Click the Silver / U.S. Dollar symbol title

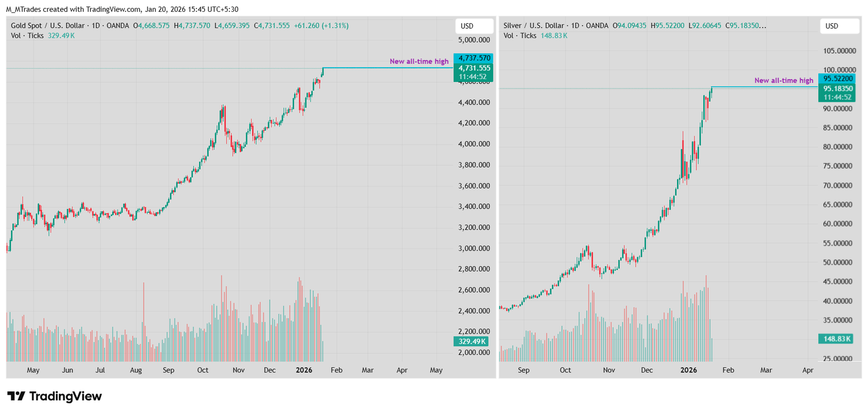[x=533, y=25]
